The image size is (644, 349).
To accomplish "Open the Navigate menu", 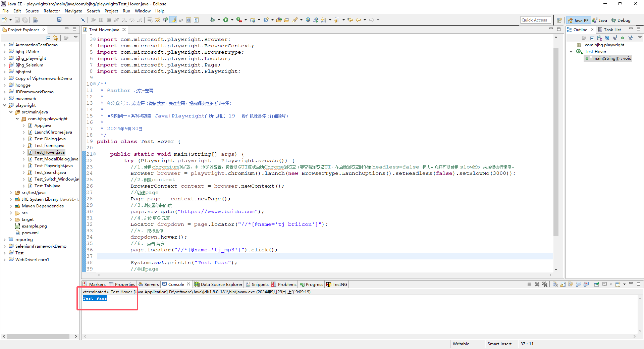I will [73, 11].
